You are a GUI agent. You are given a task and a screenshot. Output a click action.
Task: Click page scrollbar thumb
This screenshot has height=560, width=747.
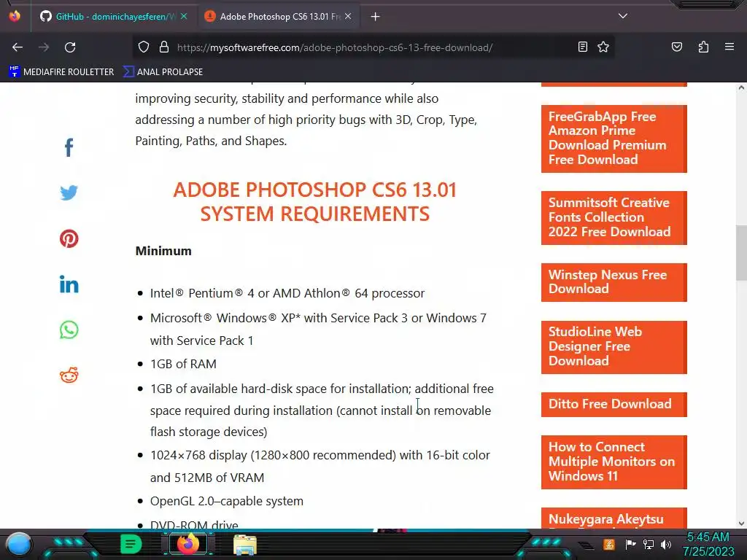[x=741, y=252]
